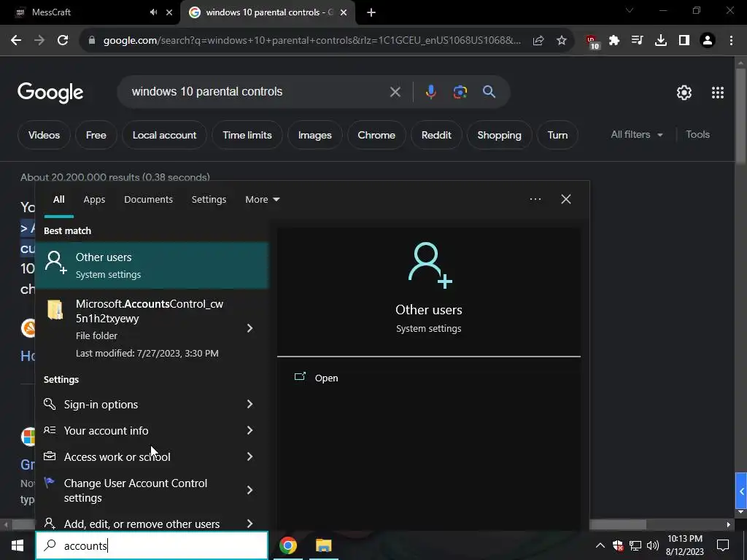Expand the Sign-in options chevron
This screenshot has height=560, width=747.
pos(249,404)
